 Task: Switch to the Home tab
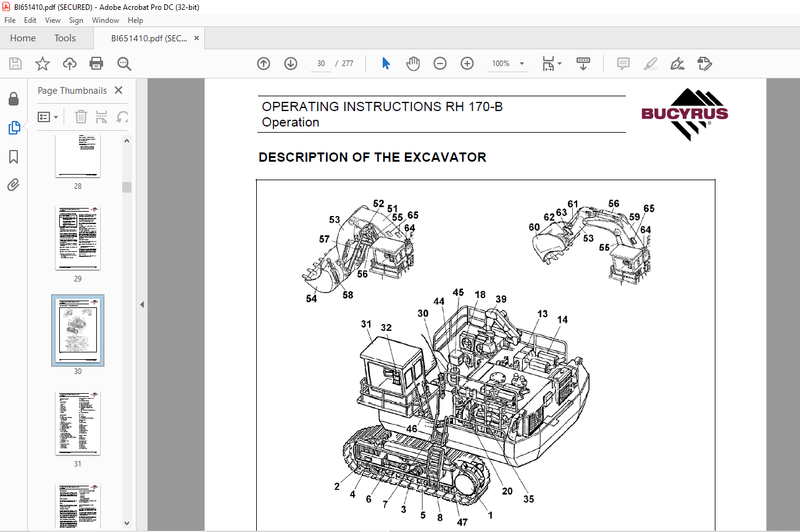pyautogui.click(x=23, y=38)
